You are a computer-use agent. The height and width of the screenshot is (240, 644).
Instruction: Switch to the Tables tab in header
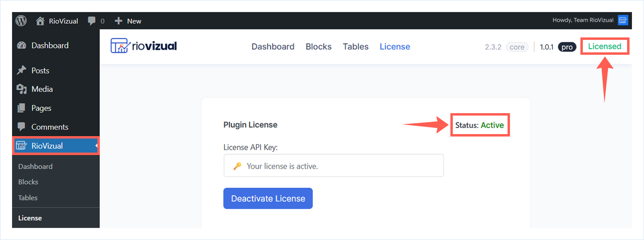(355, 47)
